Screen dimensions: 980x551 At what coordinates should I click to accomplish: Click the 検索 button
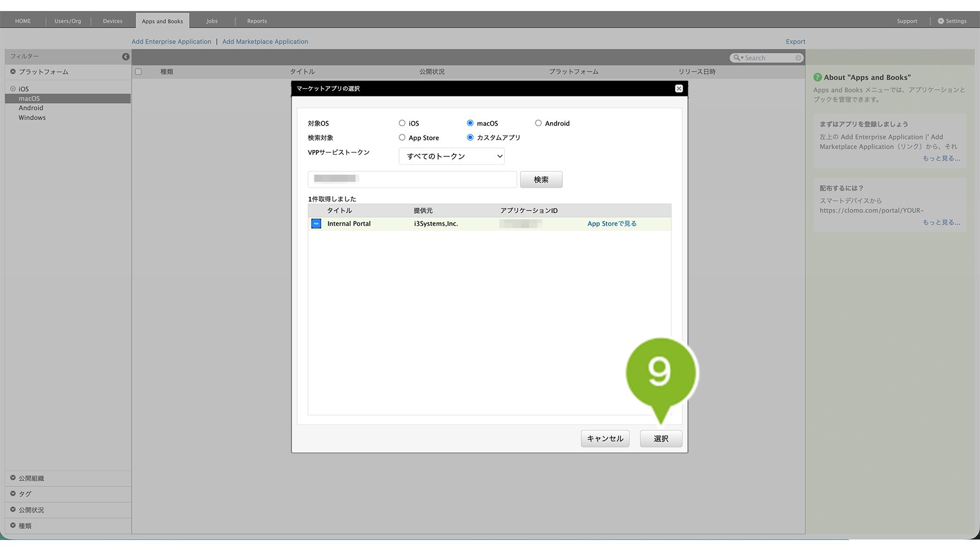click(541, 180)
